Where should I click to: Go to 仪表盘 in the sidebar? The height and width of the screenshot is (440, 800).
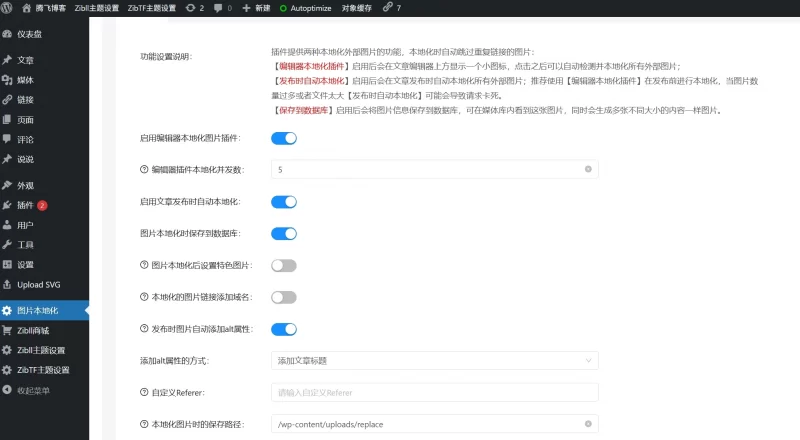(x=29, y=33)
